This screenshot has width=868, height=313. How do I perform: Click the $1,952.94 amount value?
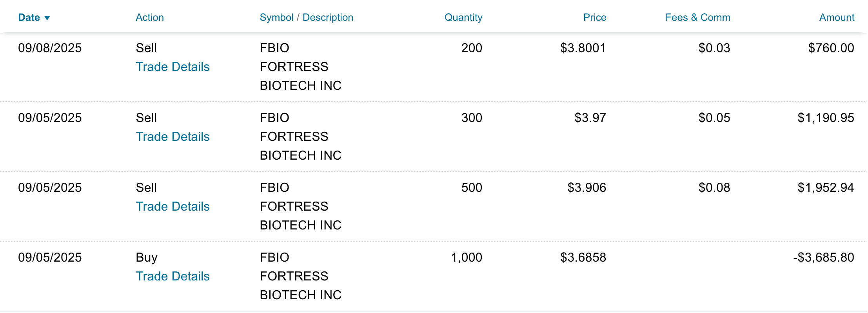[x=826, y=187]
